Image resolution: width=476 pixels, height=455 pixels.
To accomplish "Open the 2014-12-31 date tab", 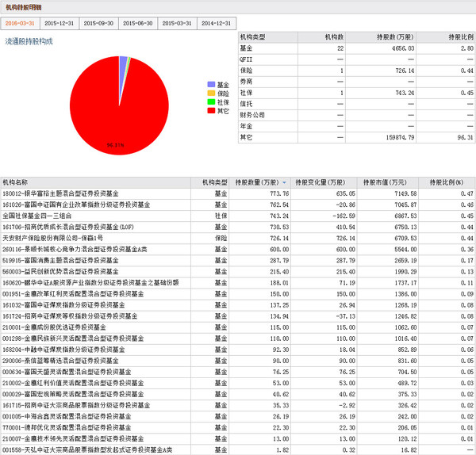I will 218,24.
